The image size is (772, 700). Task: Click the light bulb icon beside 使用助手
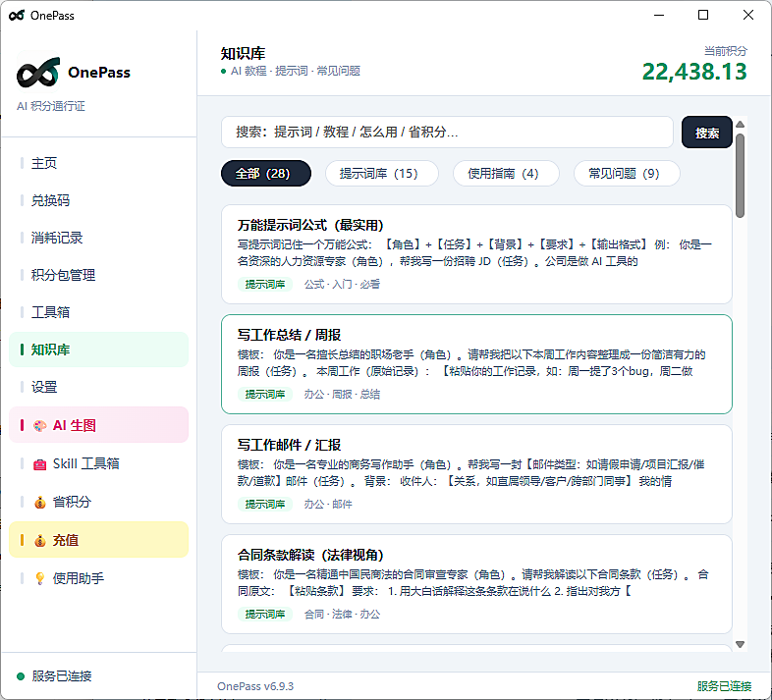(40, 578)
